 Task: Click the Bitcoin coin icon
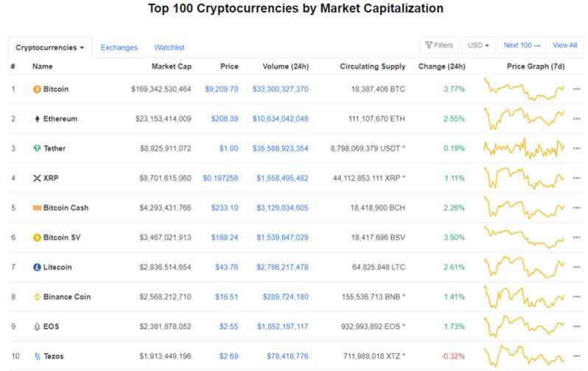point(37,89)
